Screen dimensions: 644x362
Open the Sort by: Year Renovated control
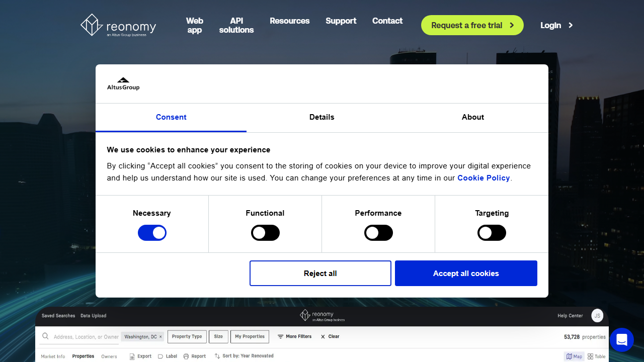(244, 356)
